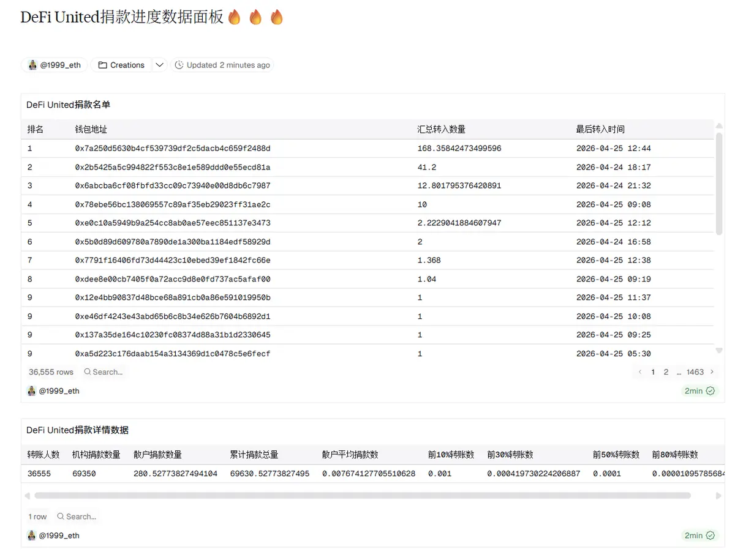Click address 0x137a35de164c10230fc08374d88a31b1d2330645
This screenshot has height=560, width=735.
click(173, 335)
